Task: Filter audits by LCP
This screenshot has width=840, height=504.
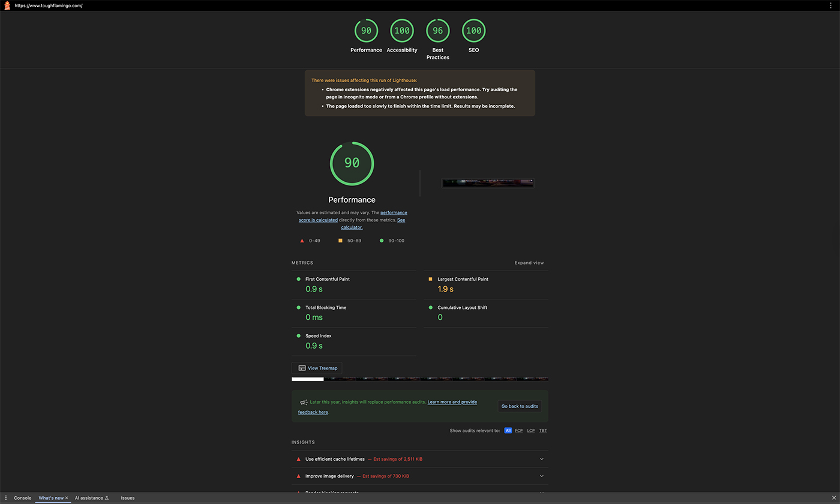Action: pyautogui.click(x=531, y=431)
